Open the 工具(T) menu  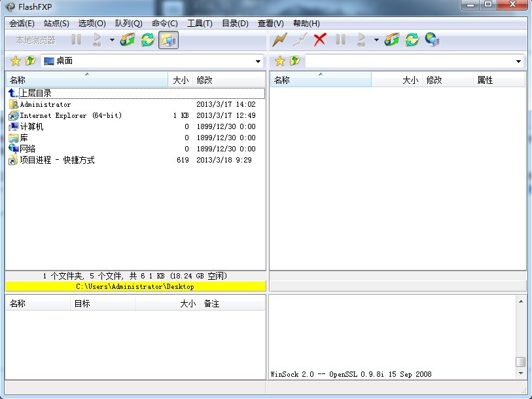(x=200, y=24)
